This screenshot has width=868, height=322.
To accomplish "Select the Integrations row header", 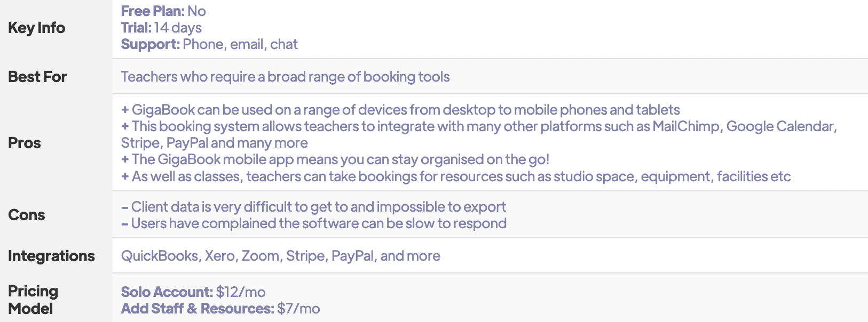I will pyautogui.click(x=51, y=256).
